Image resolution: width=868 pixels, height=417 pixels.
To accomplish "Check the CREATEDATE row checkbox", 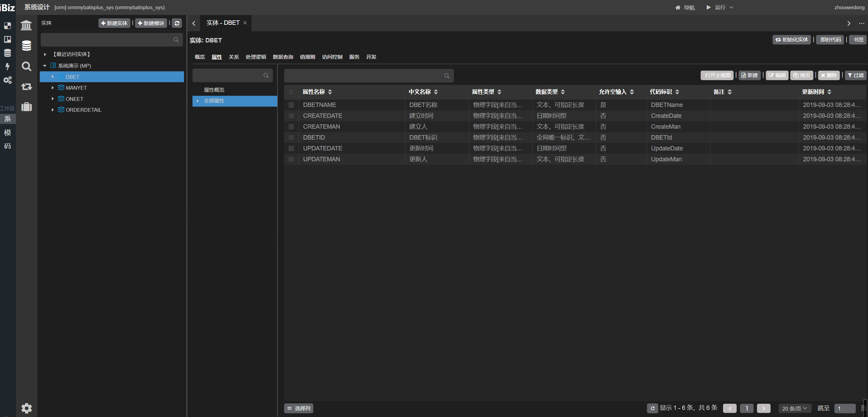I will point(291,116).
